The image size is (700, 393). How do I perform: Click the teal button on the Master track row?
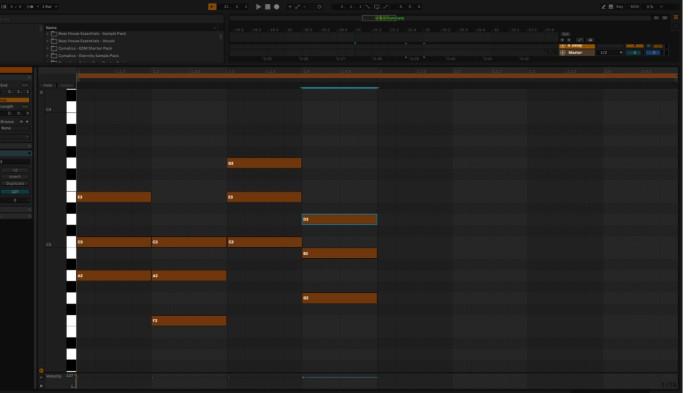[634, 53]
